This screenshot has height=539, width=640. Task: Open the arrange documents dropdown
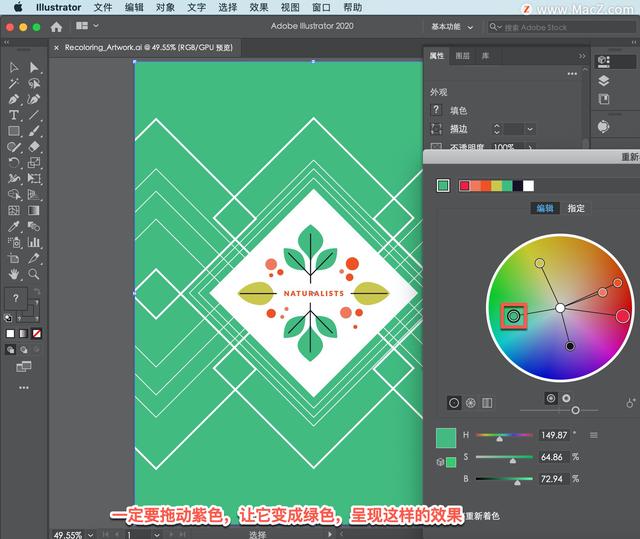point(87,26)
